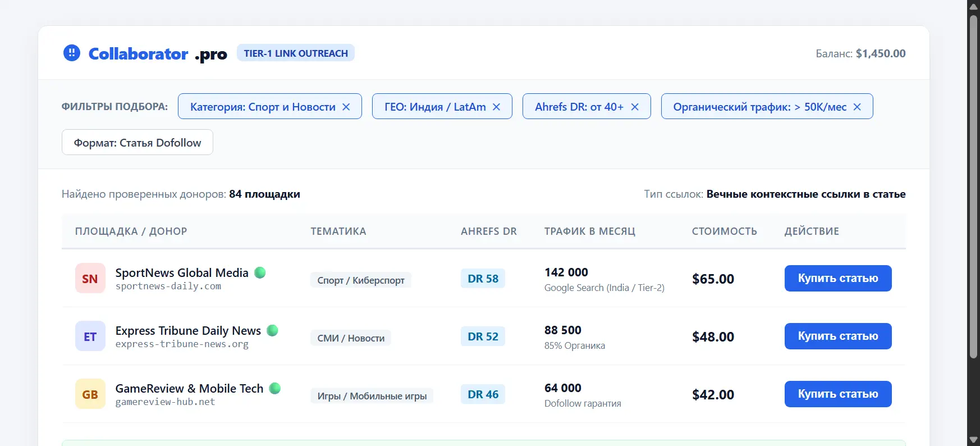The height and width of the screenshot is (446, 980).
Task: Click the Баланс: $1,450.00 balance
Action: coord(860,53)
